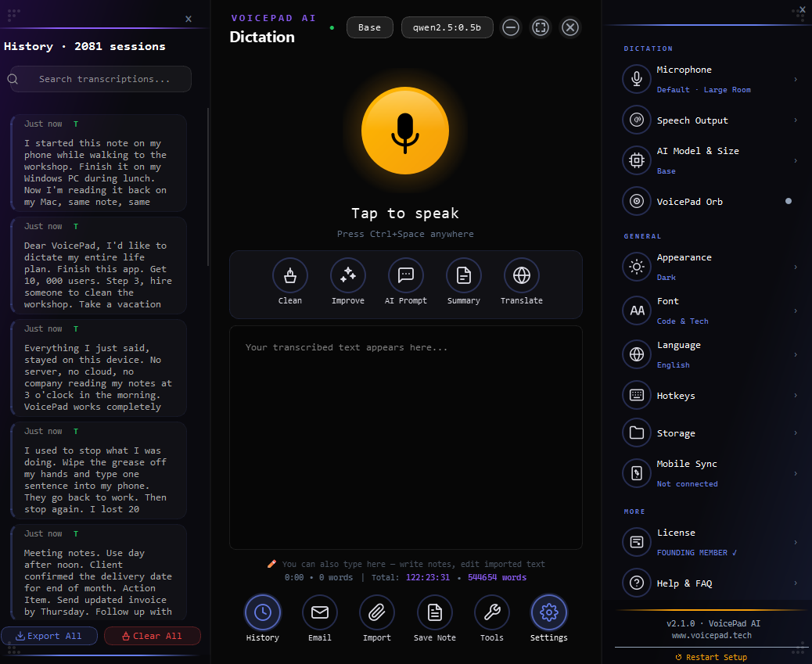The width and height of the screenshot is (812, 664).
Task: Click the Export All button
Action: [x=49, y=636]
